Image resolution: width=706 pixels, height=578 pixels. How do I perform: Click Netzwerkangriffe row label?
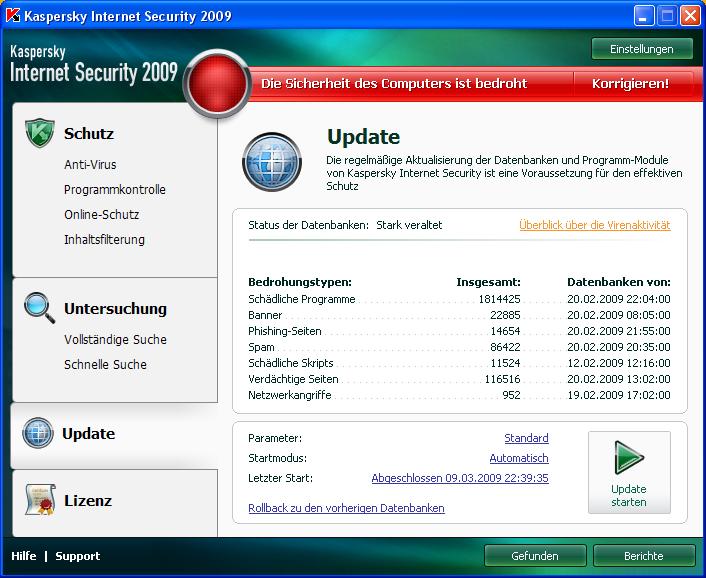tap(290, 395)
